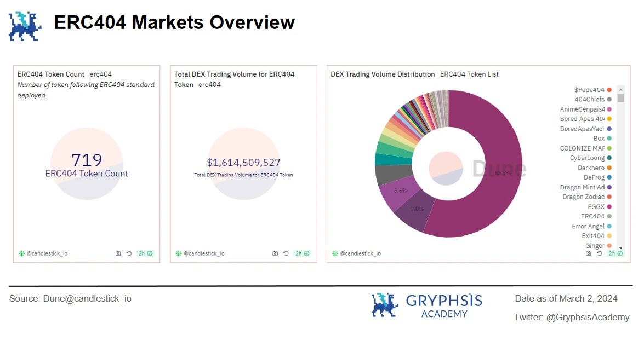Refresh the DEX Trading Volume Distribution chart
Viewport: 644px width, 346px height.
pyautogui.click(x=599, y=253)
